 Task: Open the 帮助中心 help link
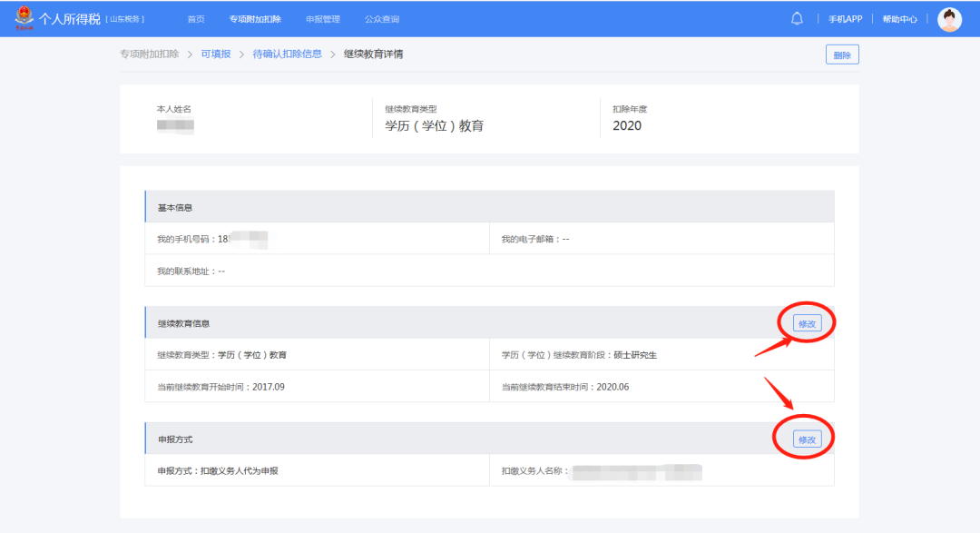(897, 18)
